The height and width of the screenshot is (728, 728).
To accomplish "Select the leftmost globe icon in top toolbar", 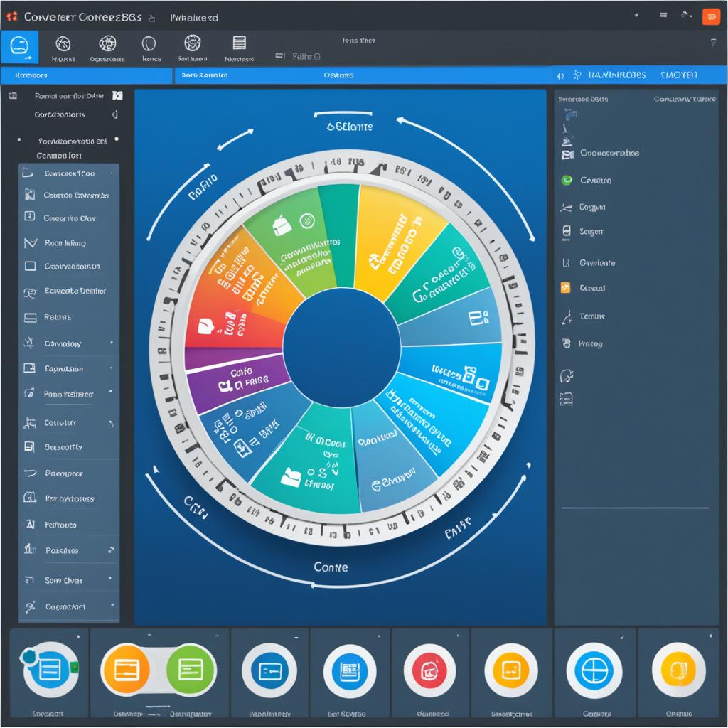I will [x=63, y=44].
